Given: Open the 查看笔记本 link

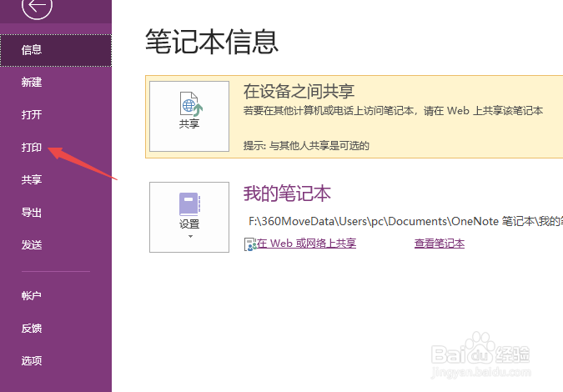Looking at the screenshot, I should 440,244.
